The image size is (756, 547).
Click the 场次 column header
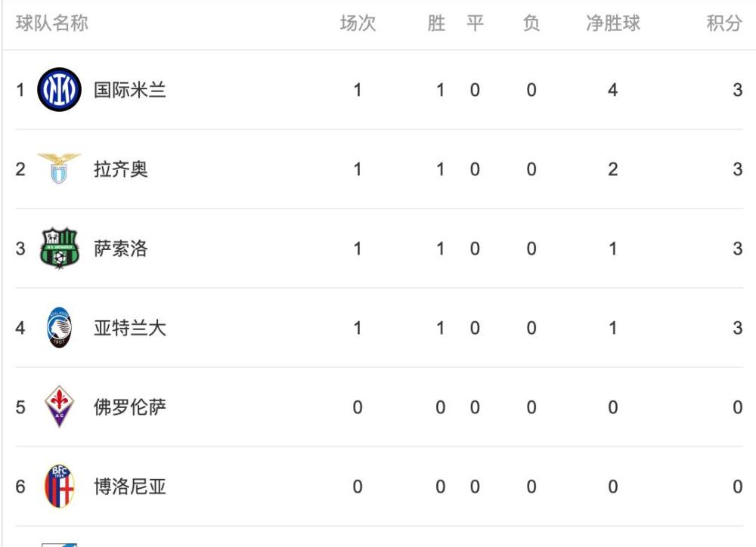coord(358,23)
